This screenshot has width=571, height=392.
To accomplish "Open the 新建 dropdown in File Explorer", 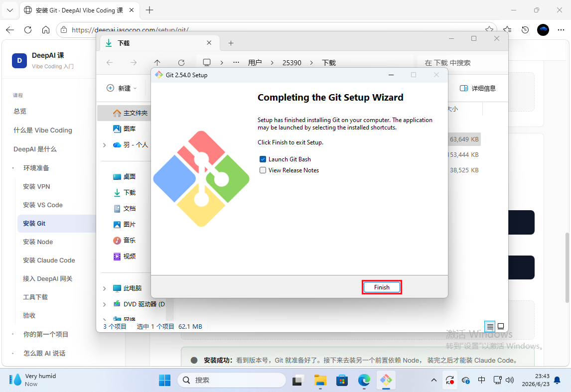I will [122, 88].
